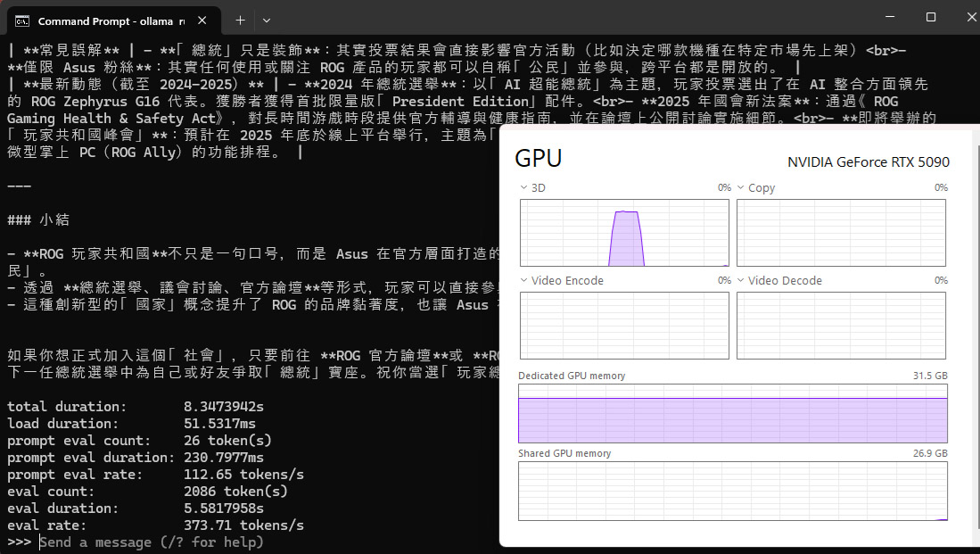Screen dimensions: 980x554
Task: Click the GPU heading
Action: click(x=539, y=159)
